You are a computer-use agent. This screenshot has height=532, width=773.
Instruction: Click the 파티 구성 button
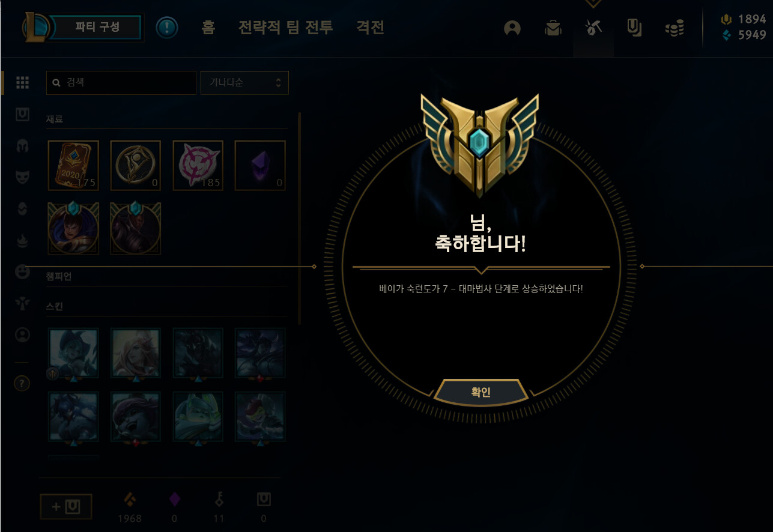click(x=97, y=27)
